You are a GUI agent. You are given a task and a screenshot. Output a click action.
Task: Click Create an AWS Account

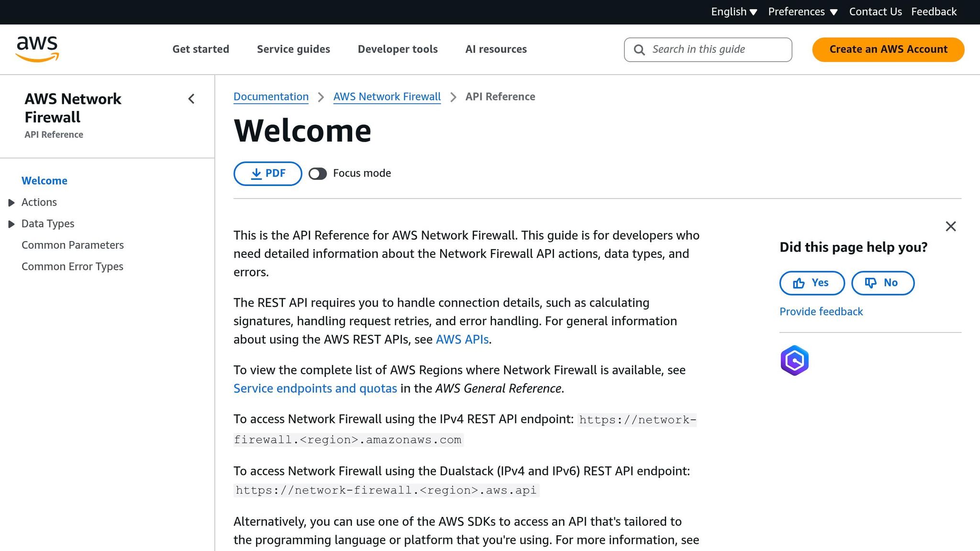(888, 49)
